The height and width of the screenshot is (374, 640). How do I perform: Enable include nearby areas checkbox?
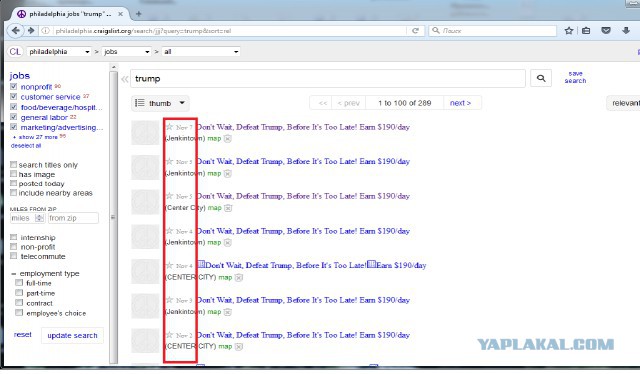[13, 192]
